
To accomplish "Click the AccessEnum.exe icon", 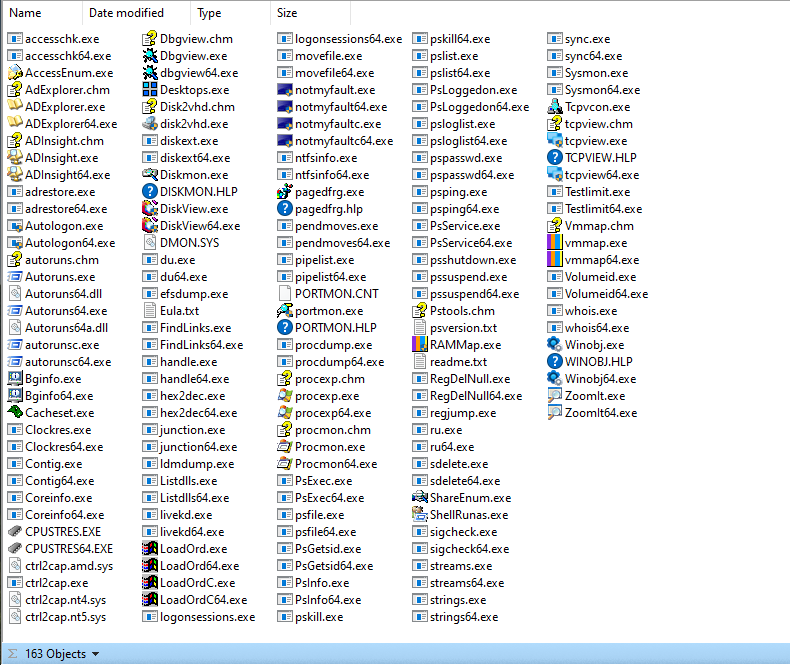I will pyautogui.click(x=15, y=73).
